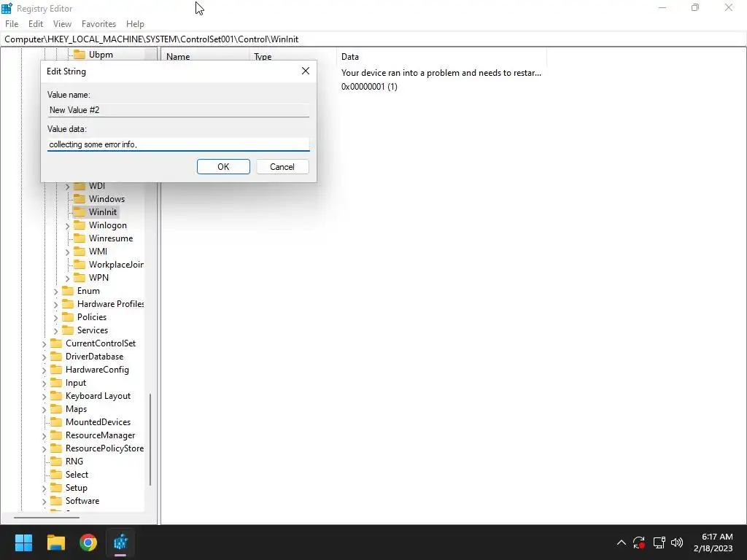Screen dimensions: 747x560
Task: Expand the Enum key
Action: [55, 292]
